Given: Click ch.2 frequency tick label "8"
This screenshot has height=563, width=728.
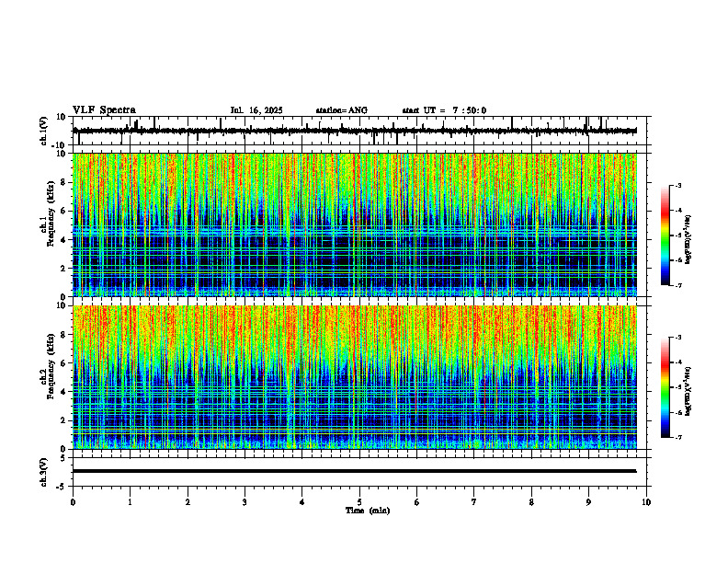Looking at the screenshot, I should (x=63, y=335).
